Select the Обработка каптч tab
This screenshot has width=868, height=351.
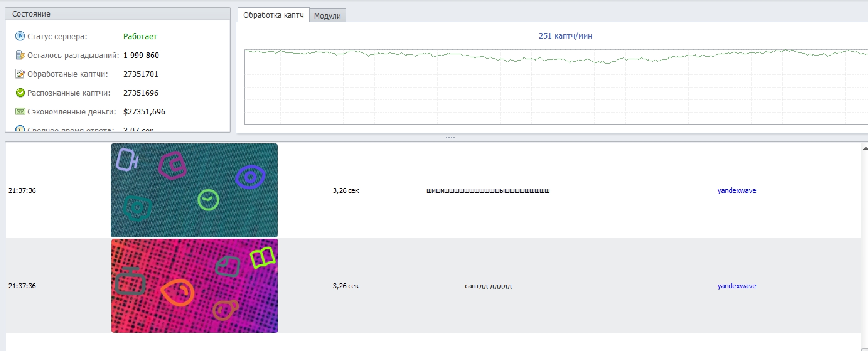coord(273,15)
